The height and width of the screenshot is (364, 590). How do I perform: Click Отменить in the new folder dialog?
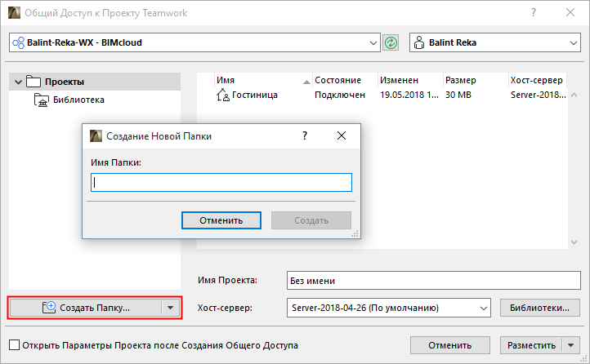coord(221,220)
